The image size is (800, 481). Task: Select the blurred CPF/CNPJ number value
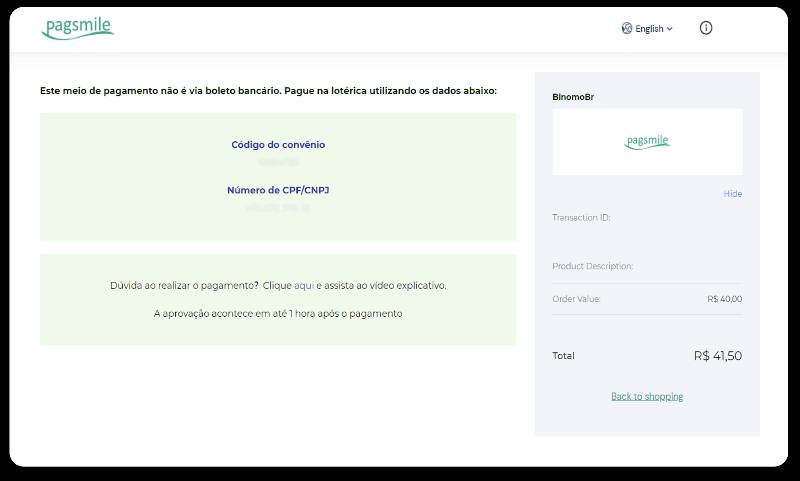coord(278,207)
